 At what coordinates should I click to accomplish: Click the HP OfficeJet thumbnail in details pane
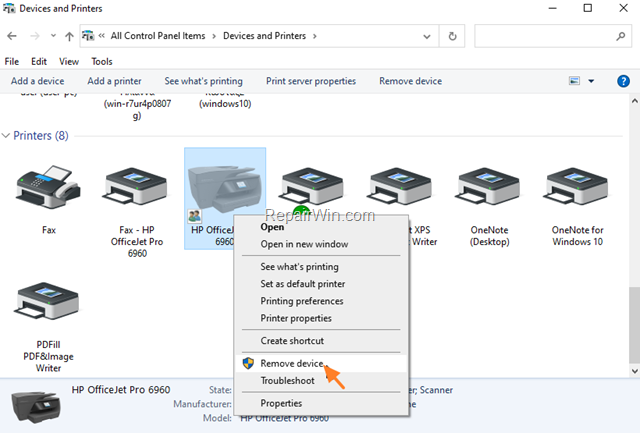coord(36,406)
